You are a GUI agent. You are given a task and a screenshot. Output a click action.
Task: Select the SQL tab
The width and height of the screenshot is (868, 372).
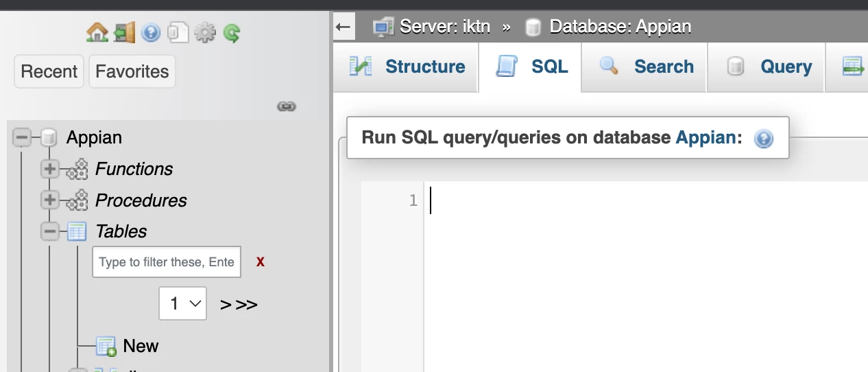pyautogui.click(x=530, y=67)
